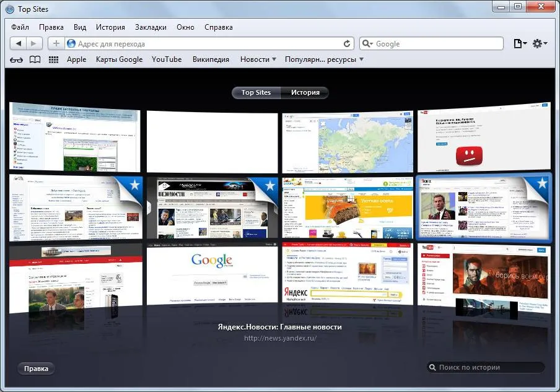The height and width of the screenshot is (392, 560).
Task: Open Top Sites grid icon
Action: point(53,59)
